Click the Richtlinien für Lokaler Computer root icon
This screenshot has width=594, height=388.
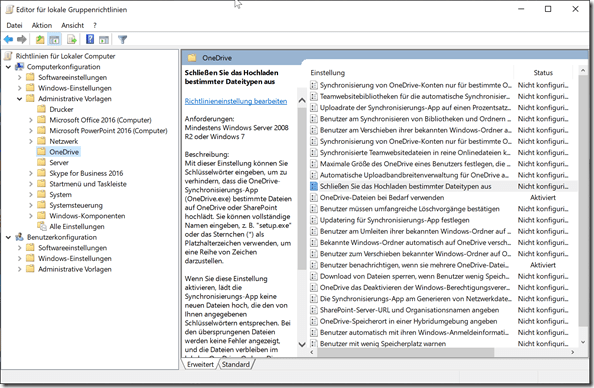8,56
